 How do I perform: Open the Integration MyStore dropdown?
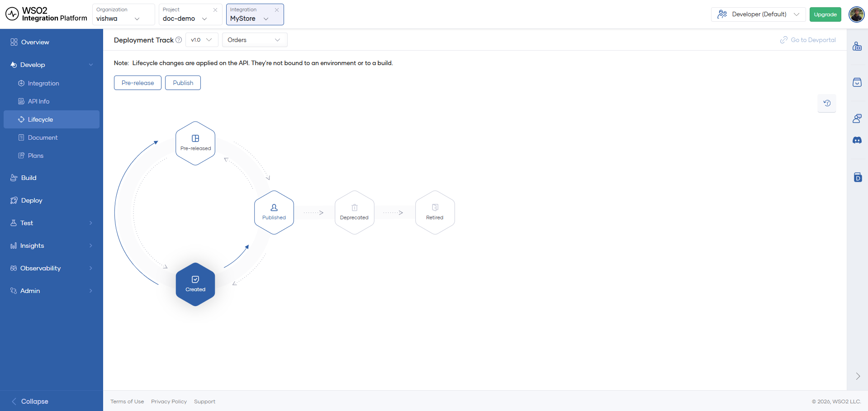coord(255,14)
